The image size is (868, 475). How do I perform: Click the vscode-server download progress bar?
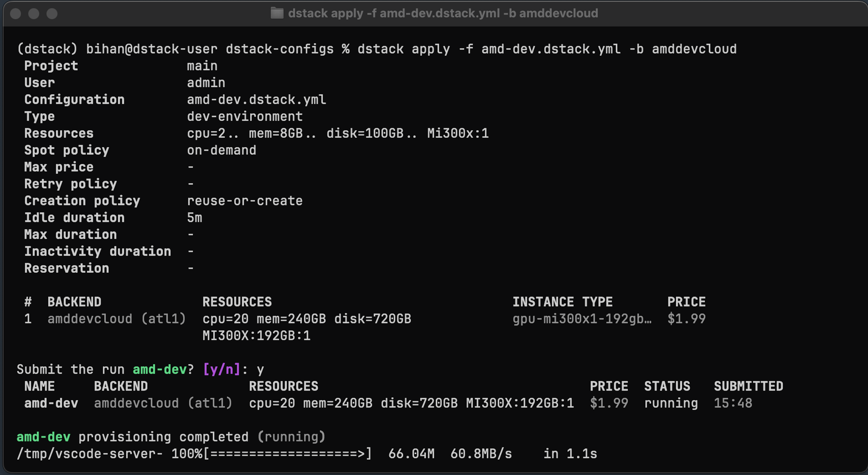pos(288,454)
